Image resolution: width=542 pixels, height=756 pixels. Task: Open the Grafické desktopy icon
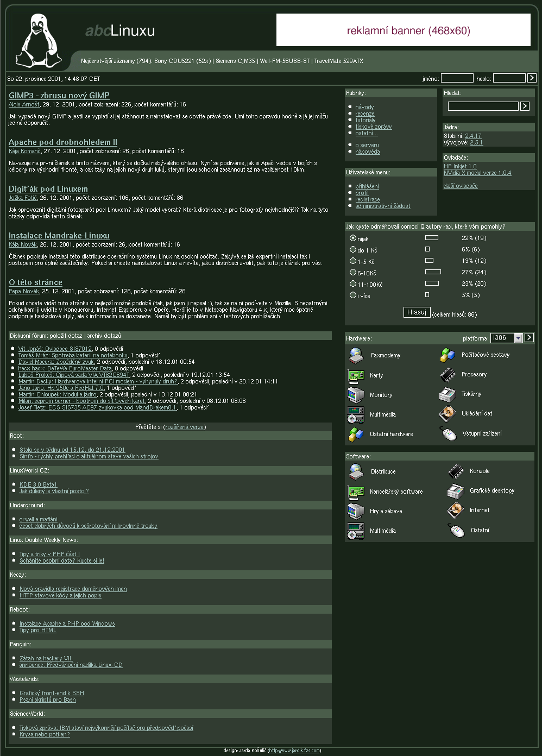point(456,491)
